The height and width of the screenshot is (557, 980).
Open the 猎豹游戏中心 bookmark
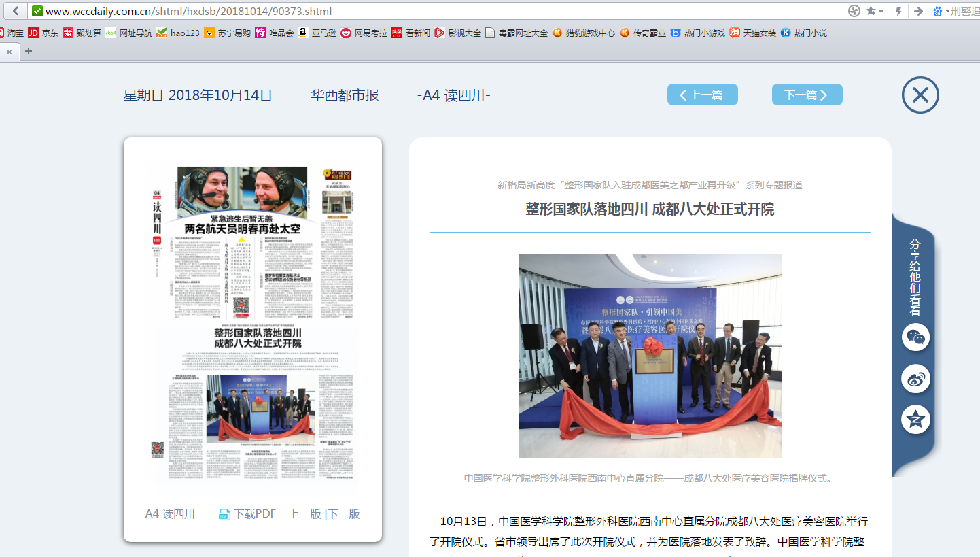pos(584,33)
